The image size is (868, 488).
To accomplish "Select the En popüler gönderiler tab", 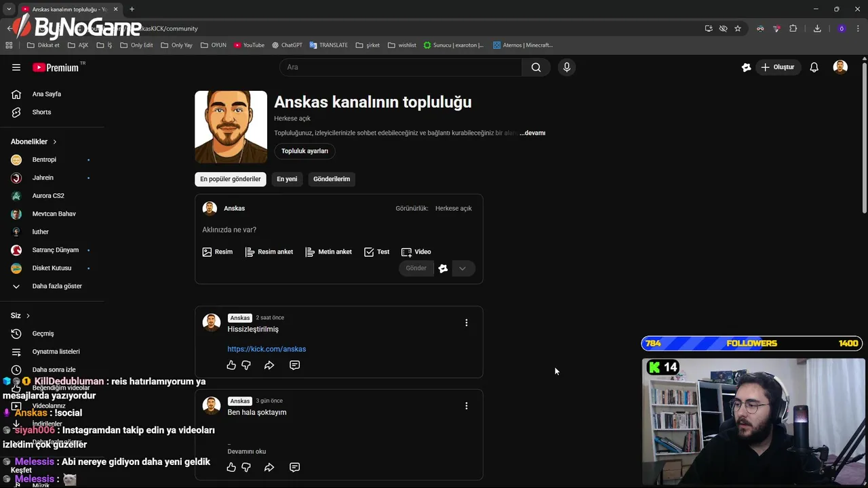I will (231, 179).
